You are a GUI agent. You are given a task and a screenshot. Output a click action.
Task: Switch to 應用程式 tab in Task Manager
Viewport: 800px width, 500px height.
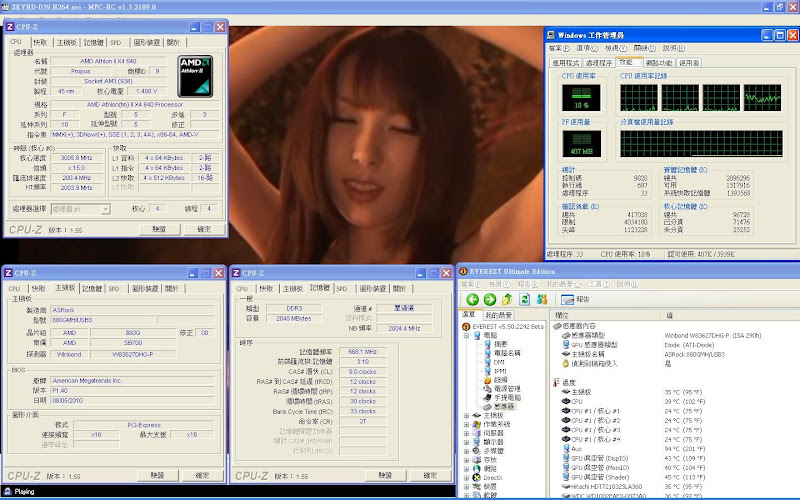pyautogui.click(x=565, y=63)
